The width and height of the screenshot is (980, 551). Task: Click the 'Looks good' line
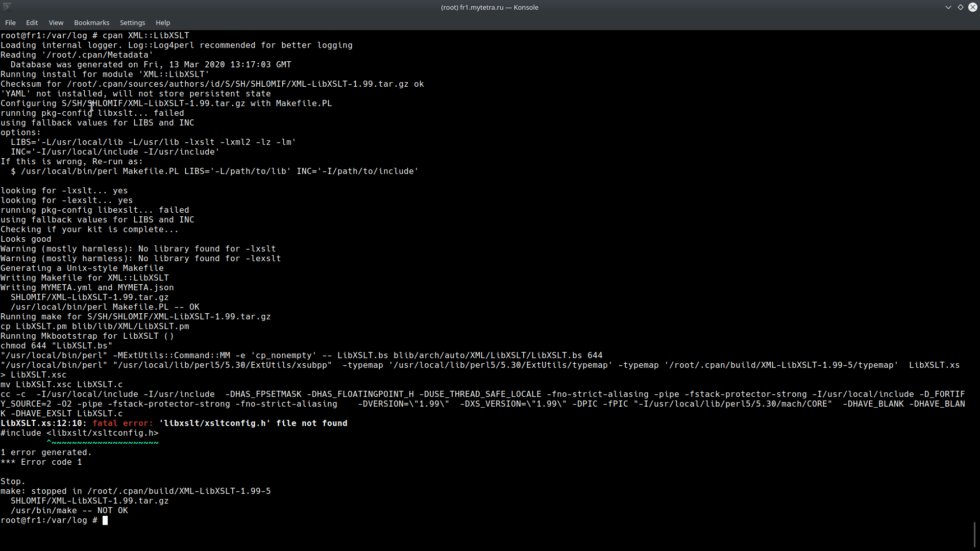click(26, 239)
